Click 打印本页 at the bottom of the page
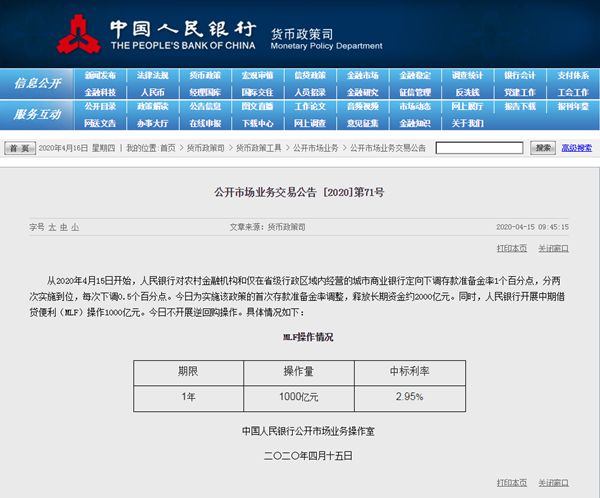 pyautogui.click(x=512, y=483)
